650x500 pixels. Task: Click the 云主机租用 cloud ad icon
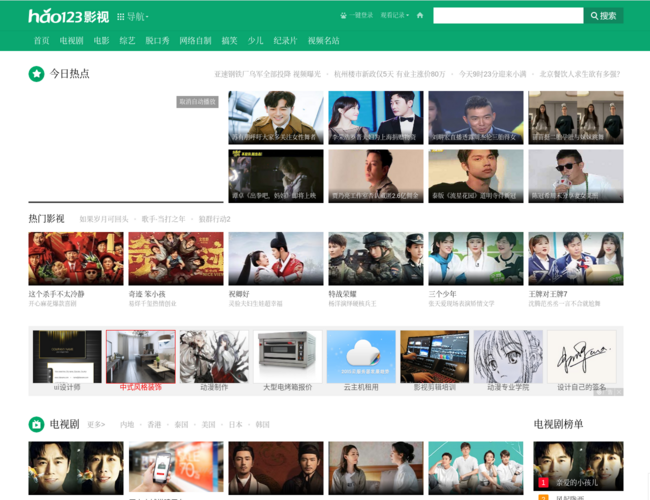pyautogui.click(x=361, y=357)
